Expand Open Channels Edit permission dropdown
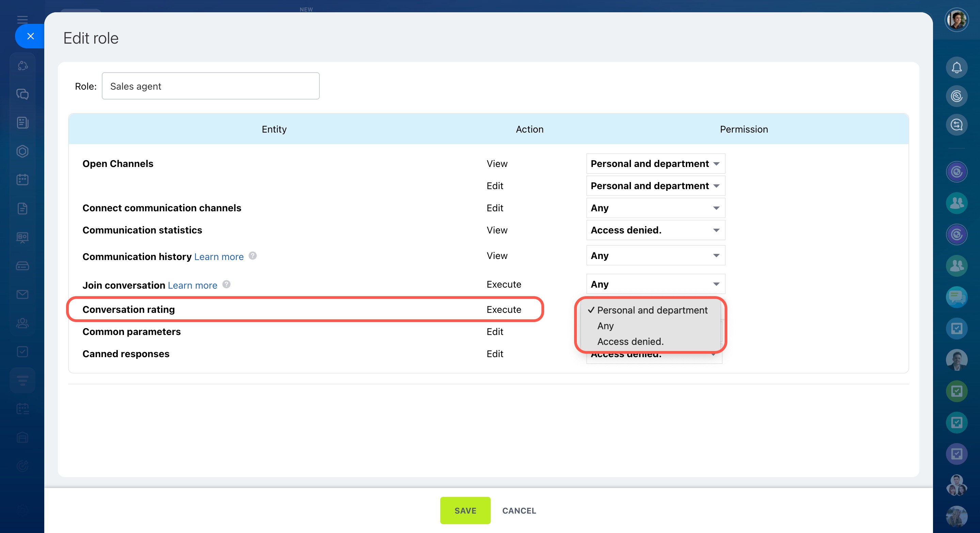980x533 pixels. tap(655, 186)
